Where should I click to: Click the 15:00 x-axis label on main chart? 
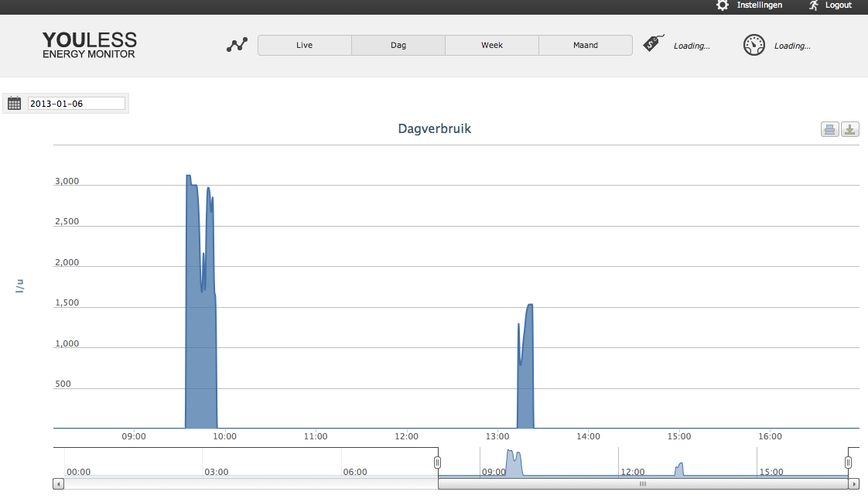pos(678,436)
